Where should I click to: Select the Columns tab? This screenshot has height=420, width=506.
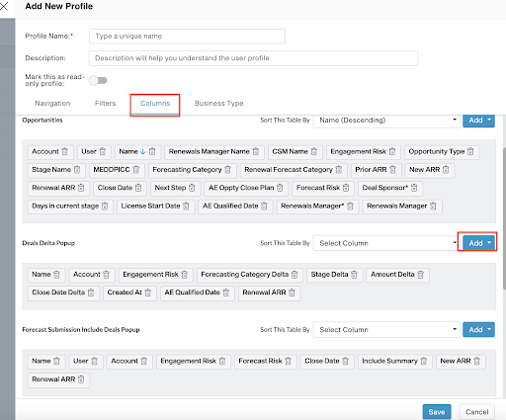point(155,104)
